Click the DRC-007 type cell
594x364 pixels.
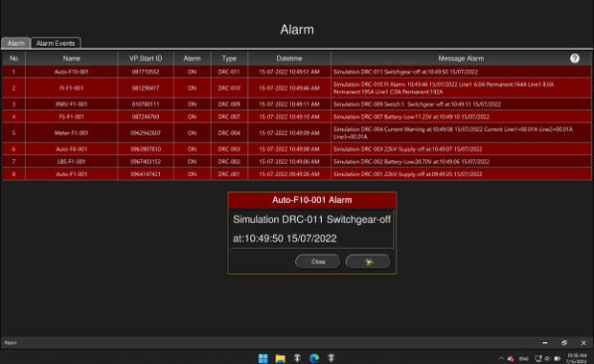229,117
